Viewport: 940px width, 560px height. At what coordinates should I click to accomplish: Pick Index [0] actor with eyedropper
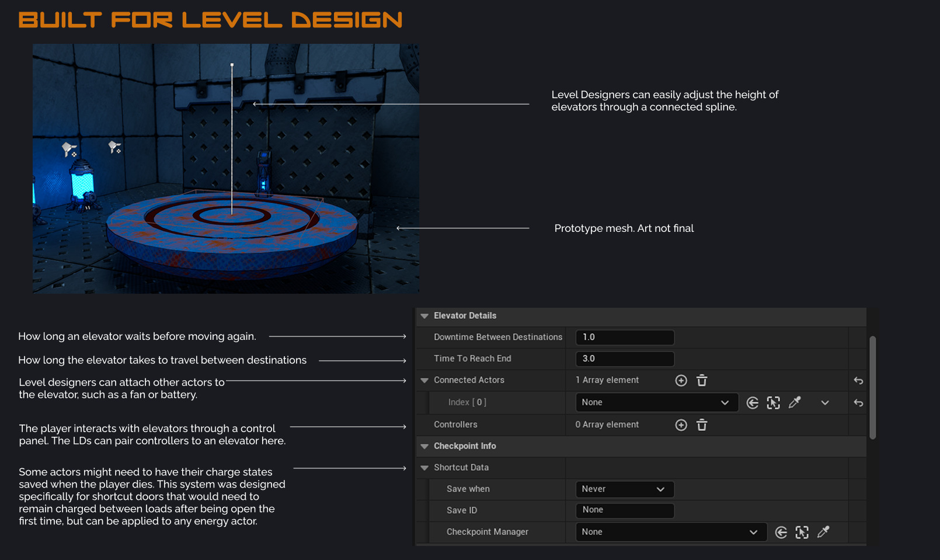(x=795, y=403)
